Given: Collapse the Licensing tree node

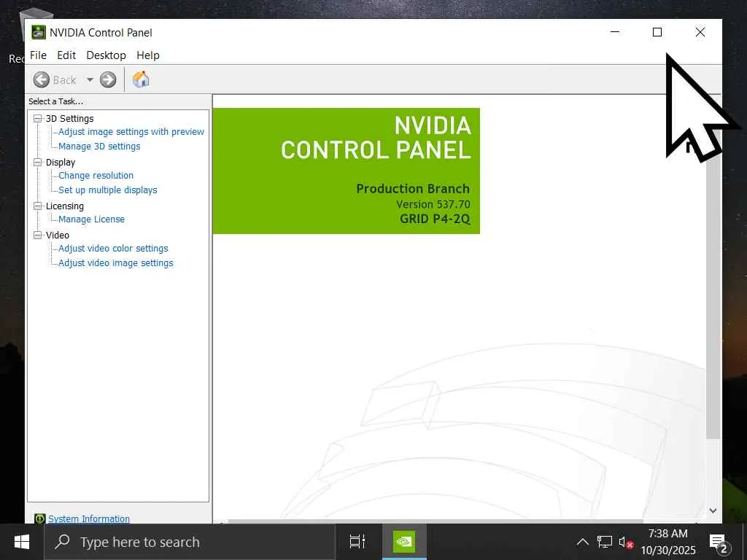Looking at the screenshot, I should [x=38, y=206].
